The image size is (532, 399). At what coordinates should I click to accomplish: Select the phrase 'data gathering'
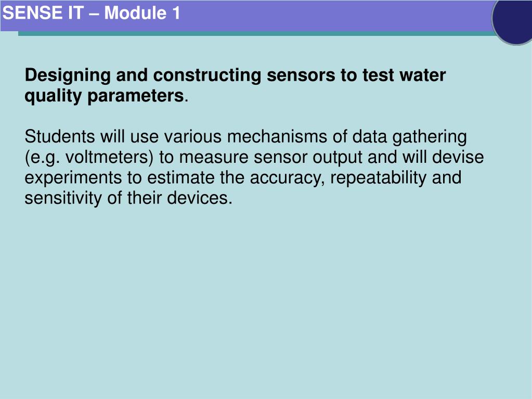[x=409, y=137]
